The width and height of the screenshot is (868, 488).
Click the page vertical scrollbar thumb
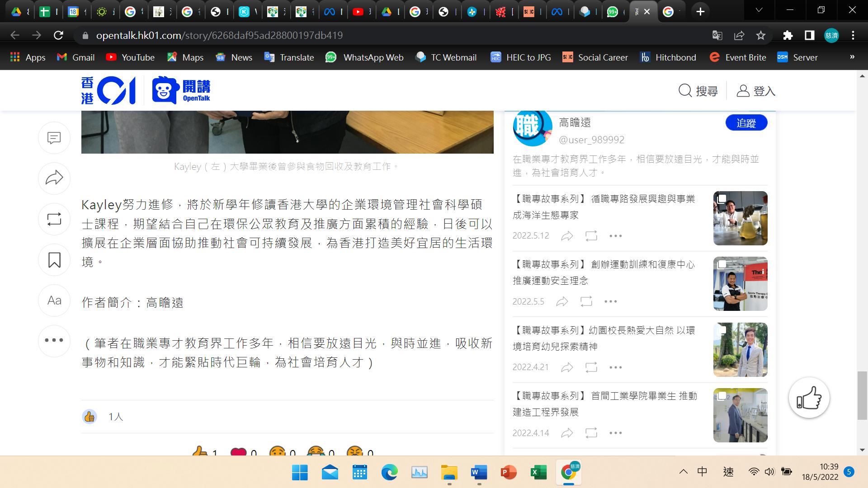tap(862, 395)
